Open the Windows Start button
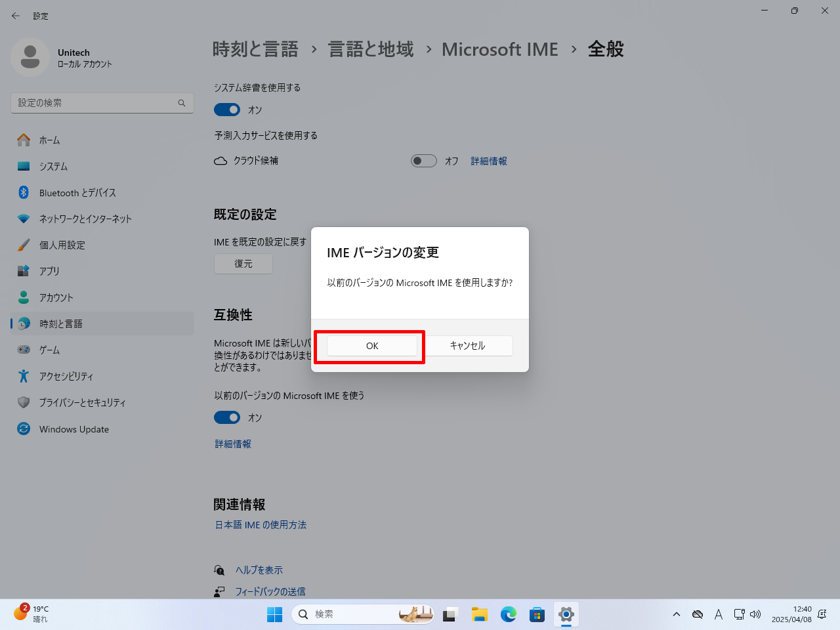Viewport: 840px width, 630px height. tap(274, 614)
